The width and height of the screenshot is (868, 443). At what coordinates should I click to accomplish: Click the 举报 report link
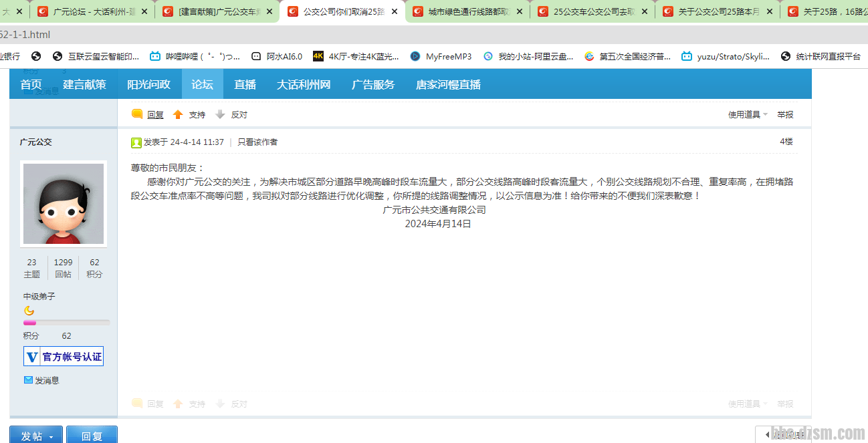[x=785, y=114]
